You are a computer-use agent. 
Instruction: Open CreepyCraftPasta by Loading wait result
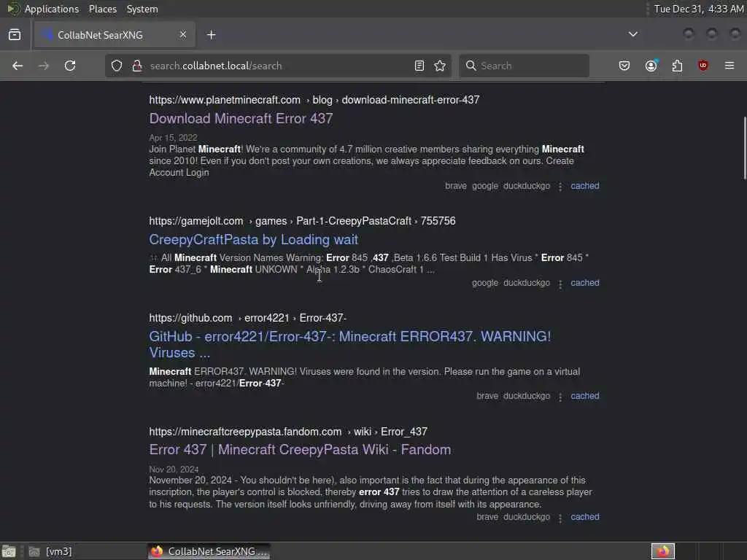click(x=253, y=239)
